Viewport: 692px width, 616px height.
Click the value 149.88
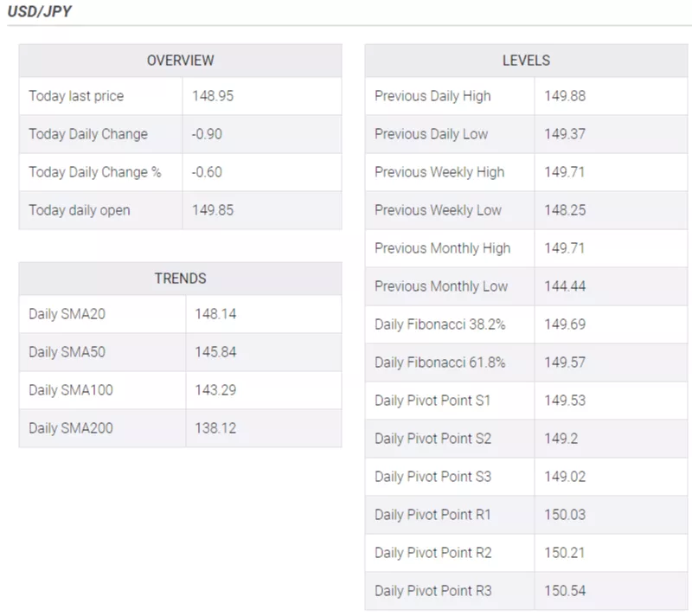coord(565,96)
